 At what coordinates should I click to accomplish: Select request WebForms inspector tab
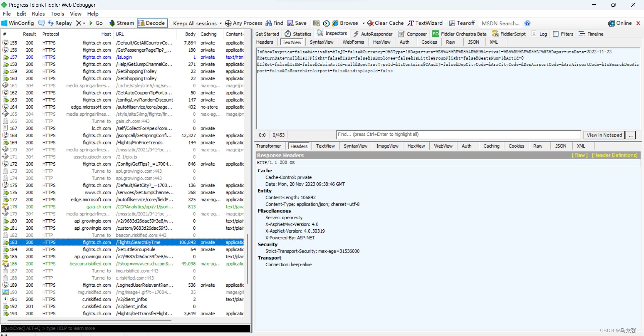[353, 42]
